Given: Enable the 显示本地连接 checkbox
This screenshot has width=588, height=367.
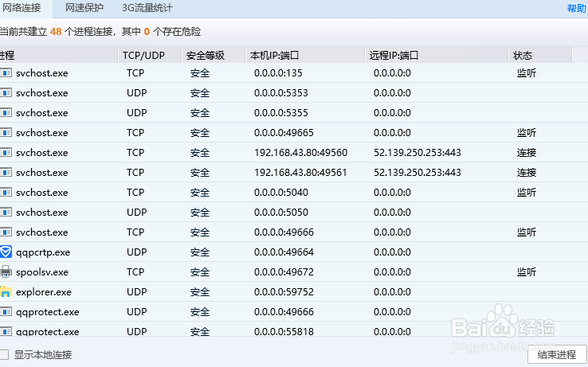Looking at the screenshot, I should [5, 354].
